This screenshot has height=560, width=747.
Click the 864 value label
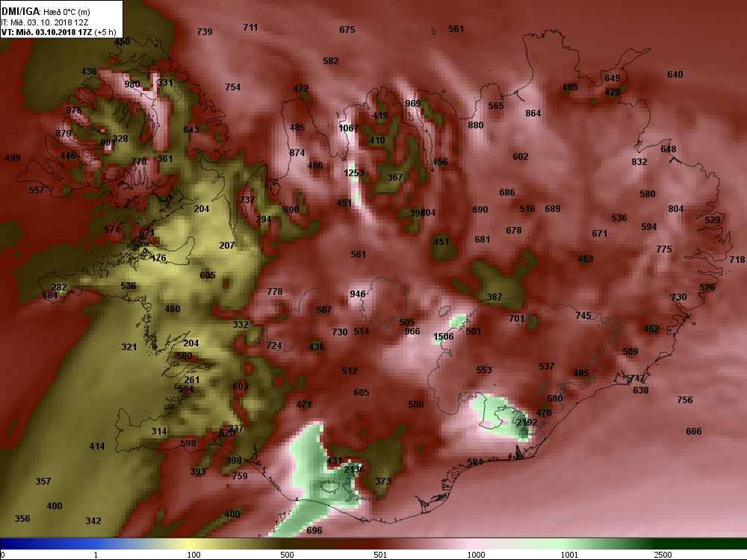tap(533, 113)
